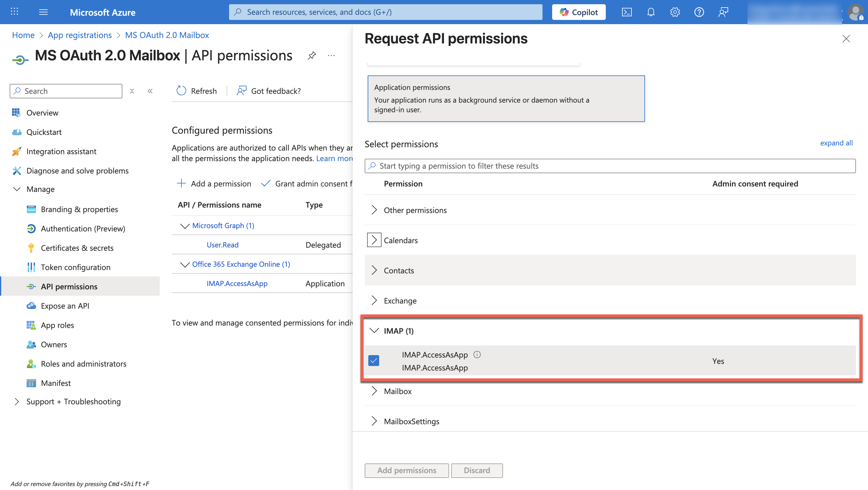This screenshot has height=490, width=868.
Task: Collapse the IMAP (1) group
Action: tap(374, 331)
